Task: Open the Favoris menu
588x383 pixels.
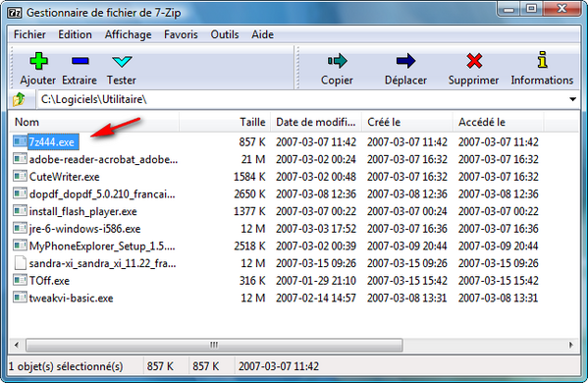Action: click(181, 34)
